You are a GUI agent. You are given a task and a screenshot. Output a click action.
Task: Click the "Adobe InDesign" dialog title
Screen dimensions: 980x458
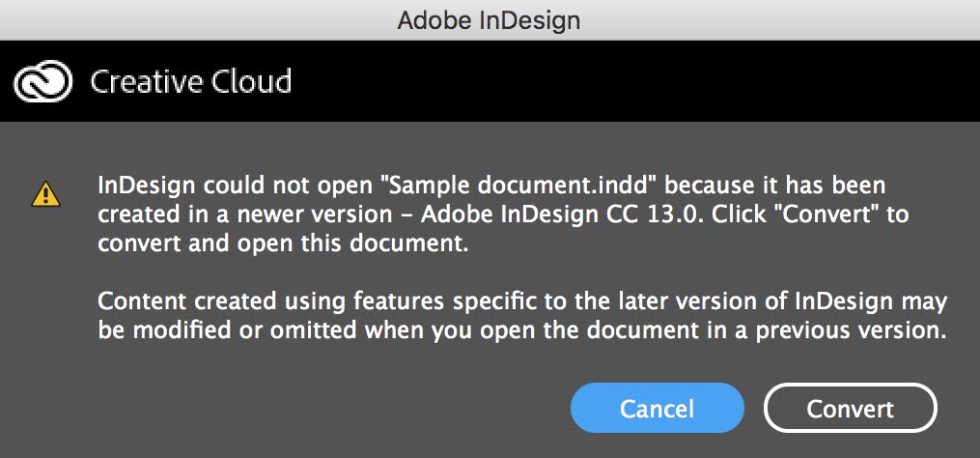pyautogui.click(x=489, y=19)
